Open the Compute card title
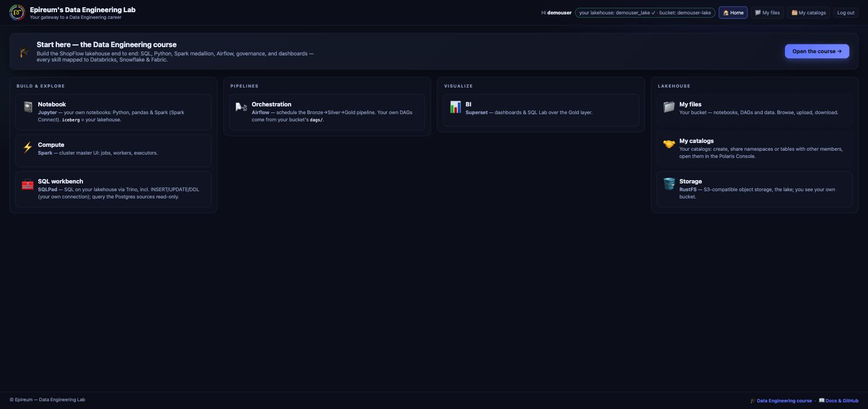 51,145
